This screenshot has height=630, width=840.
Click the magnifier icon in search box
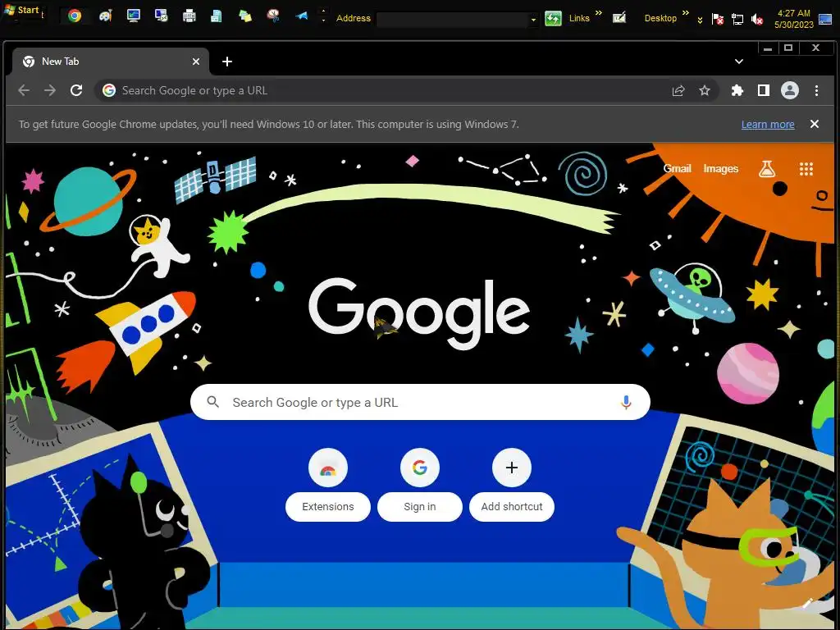(212, 402)
